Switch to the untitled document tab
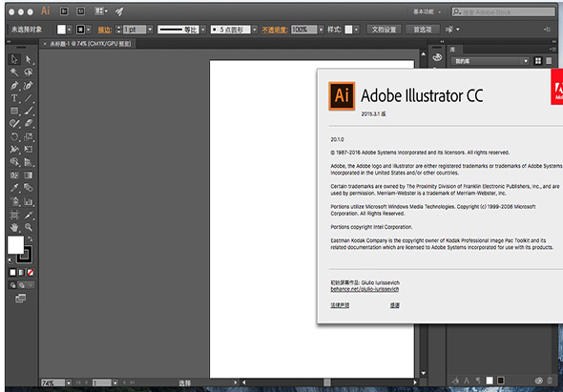Screen dimensions: 563x392 pyautogui.click(x=90, y=44)
